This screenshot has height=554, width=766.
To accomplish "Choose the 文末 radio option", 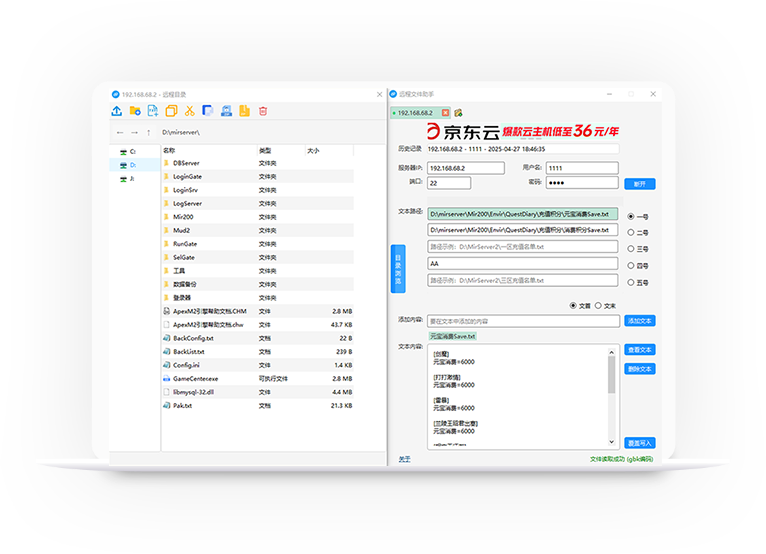I will click(598, 305).
